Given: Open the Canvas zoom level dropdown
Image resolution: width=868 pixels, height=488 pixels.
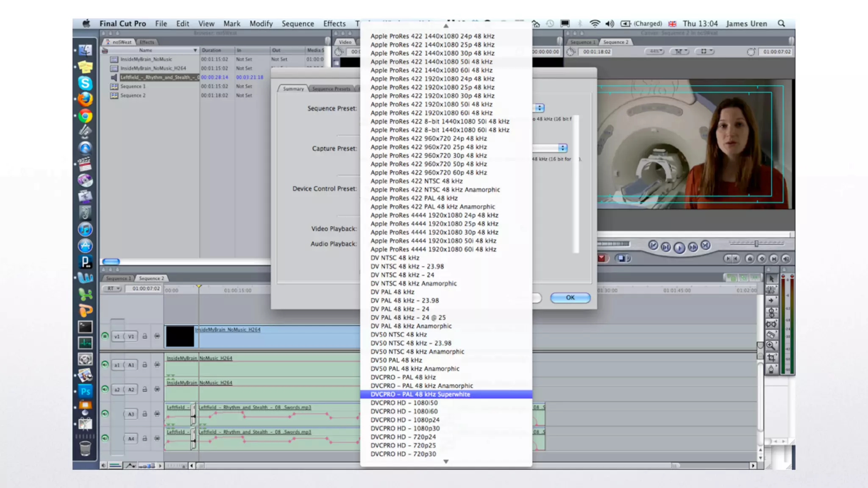Looking at the screenshot, I should click(x=655, y=51).
